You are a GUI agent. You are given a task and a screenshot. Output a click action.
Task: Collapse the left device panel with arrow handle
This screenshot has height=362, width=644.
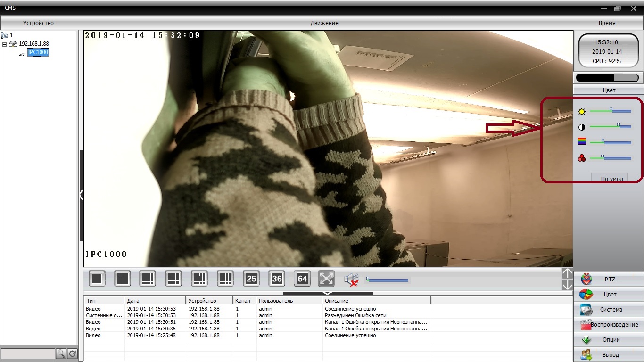pos(81,195)
